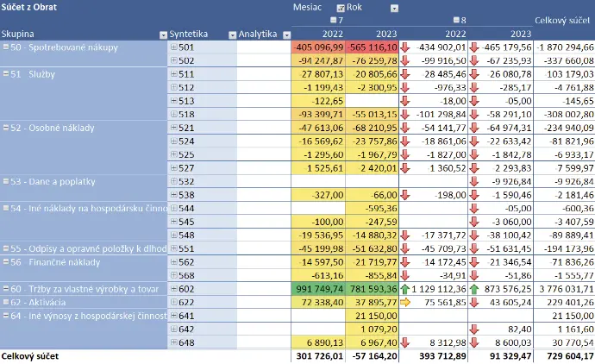Expand account 545 row
This screenshot has height=364, width=595.
[x=174, y=222]
